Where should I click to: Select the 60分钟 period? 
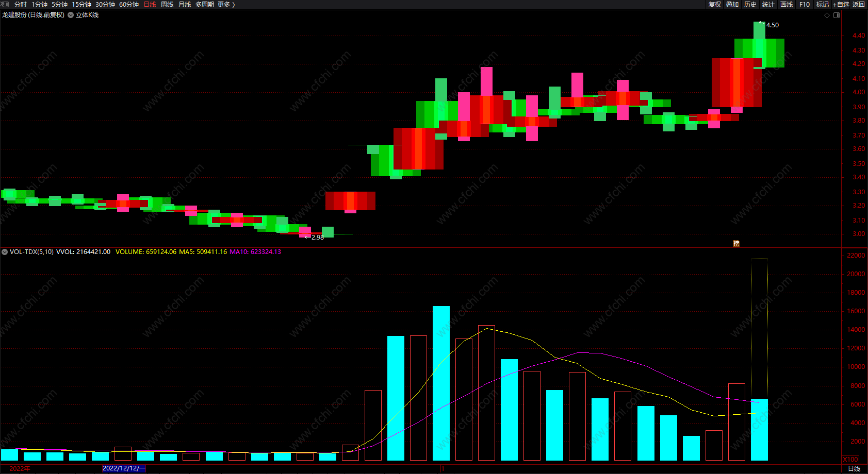(x=129, y=5)
